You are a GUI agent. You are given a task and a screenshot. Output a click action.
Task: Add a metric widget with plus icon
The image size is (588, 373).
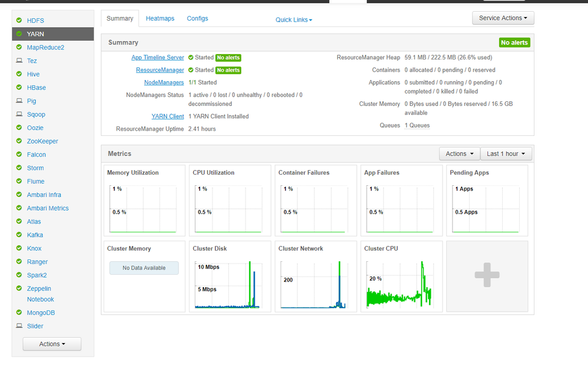click(487, 275)
